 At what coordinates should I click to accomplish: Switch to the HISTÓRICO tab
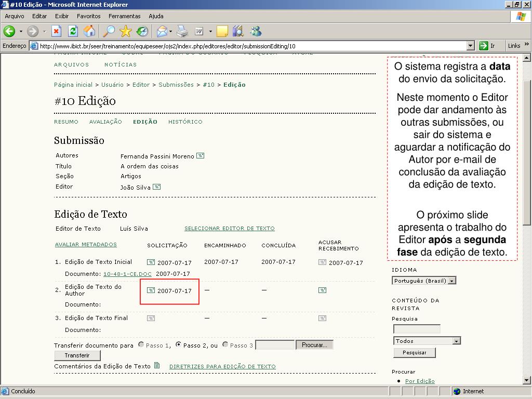(x=185, y=122)
